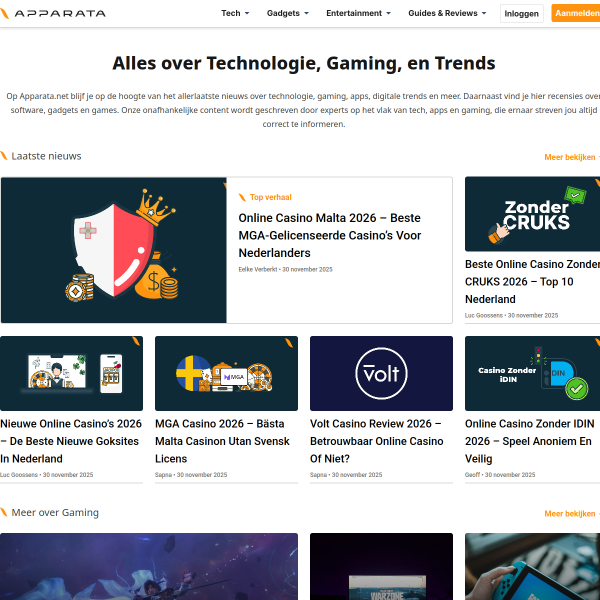Screen dimensions: 600x600
Task: Click the Top verhaal label
Action: tap(271, 197)
